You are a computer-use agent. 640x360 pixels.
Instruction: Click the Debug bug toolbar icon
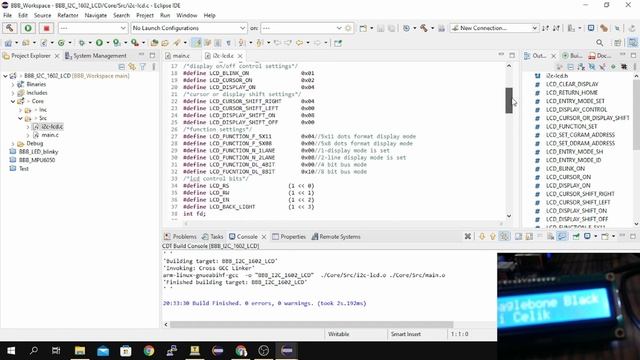[82, 42]
